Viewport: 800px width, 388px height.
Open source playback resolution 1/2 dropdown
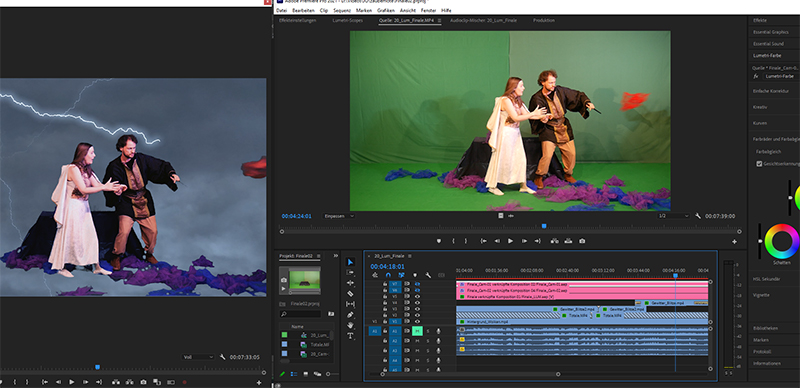pyautogui.click(x=673, y=216)
